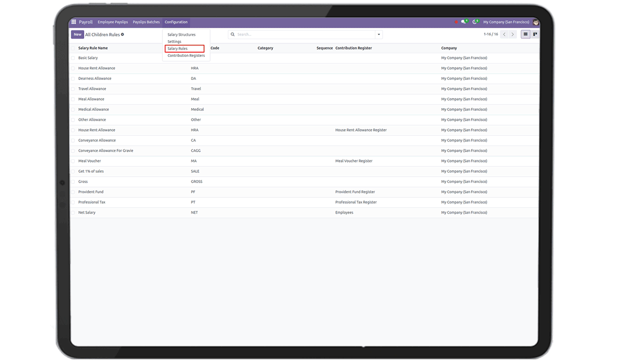
Task: Select Salary Rules from Configuration menu
Action: (178, 49)
